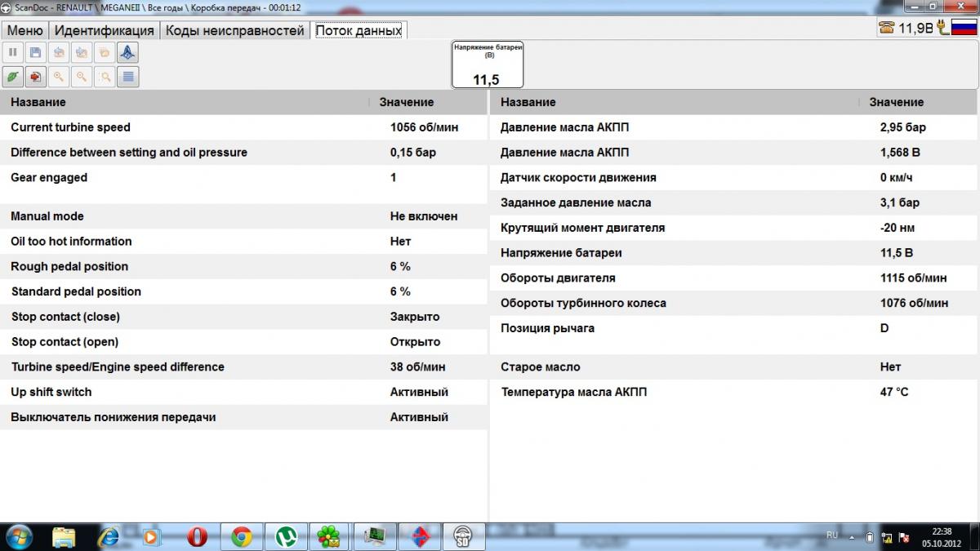Select Oil too hot information row
The width and height of the screenshot is (980, 551).
click(243, 242)
